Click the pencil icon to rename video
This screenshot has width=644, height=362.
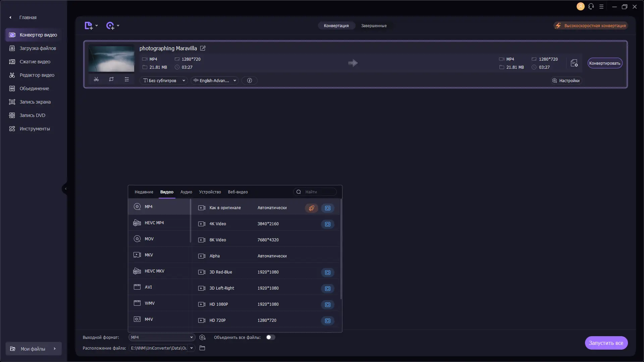(x=203, y=48)
